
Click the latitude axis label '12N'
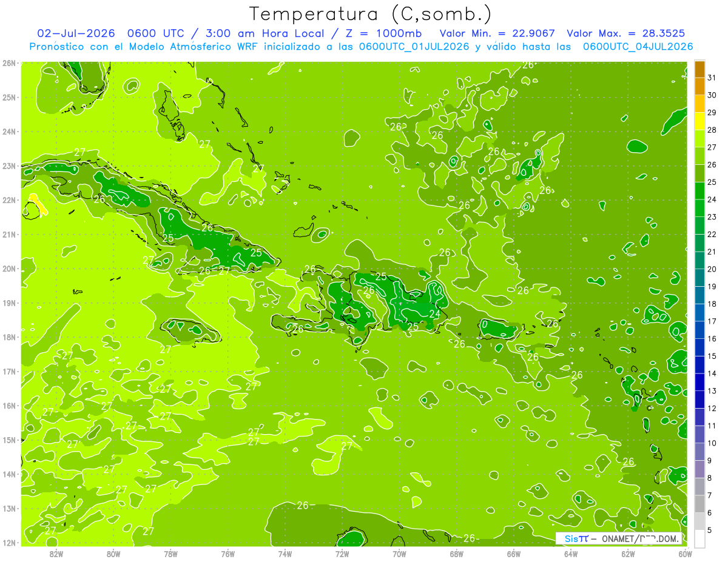pos(8,543)
